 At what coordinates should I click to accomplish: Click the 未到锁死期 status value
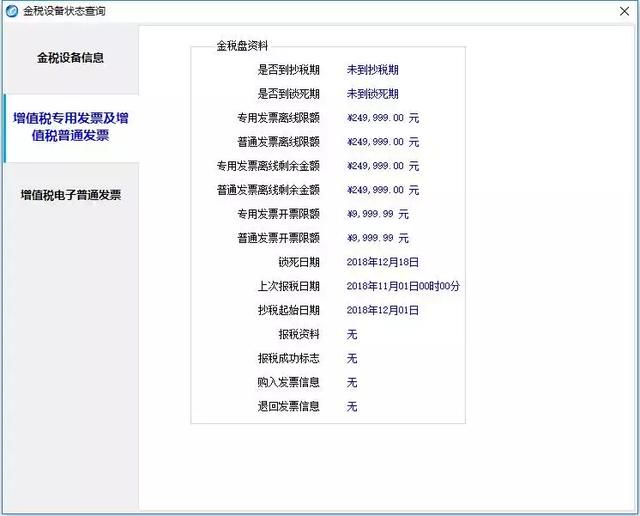(x=372, y=94)
